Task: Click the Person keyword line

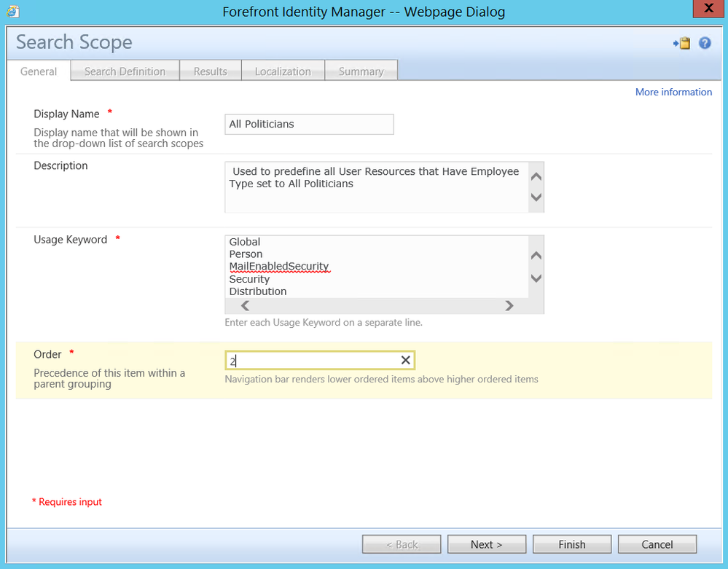Action: pyautogui.click(x=246, y=254)
